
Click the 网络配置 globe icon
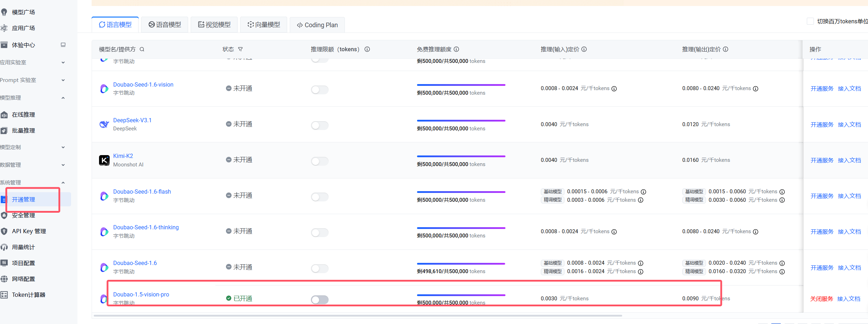(x=4, y=279)
